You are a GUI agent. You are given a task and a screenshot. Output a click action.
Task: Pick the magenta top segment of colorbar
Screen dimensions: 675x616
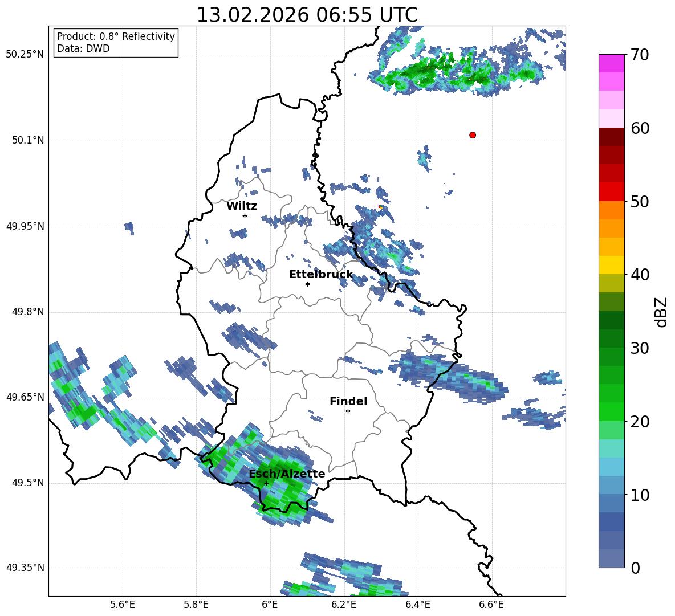[611, 63]
